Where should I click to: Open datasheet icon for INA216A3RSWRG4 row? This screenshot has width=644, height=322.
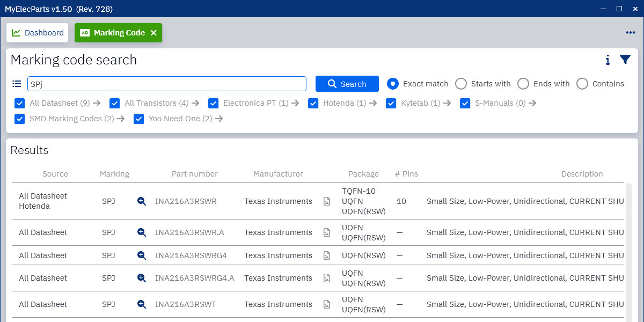pos(327,255)
